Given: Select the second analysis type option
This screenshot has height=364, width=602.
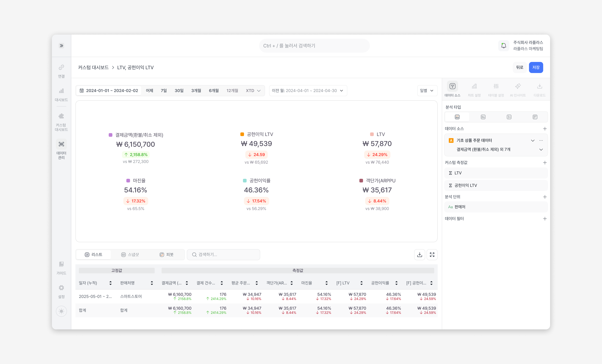Looking at the screenshot, I should coord(483,117).
